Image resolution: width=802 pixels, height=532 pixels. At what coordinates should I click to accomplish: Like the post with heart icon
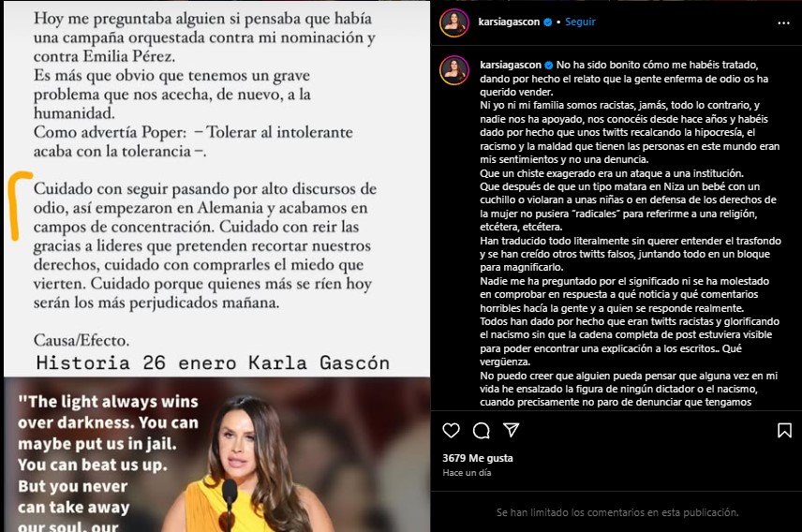(x=451, y=431)
